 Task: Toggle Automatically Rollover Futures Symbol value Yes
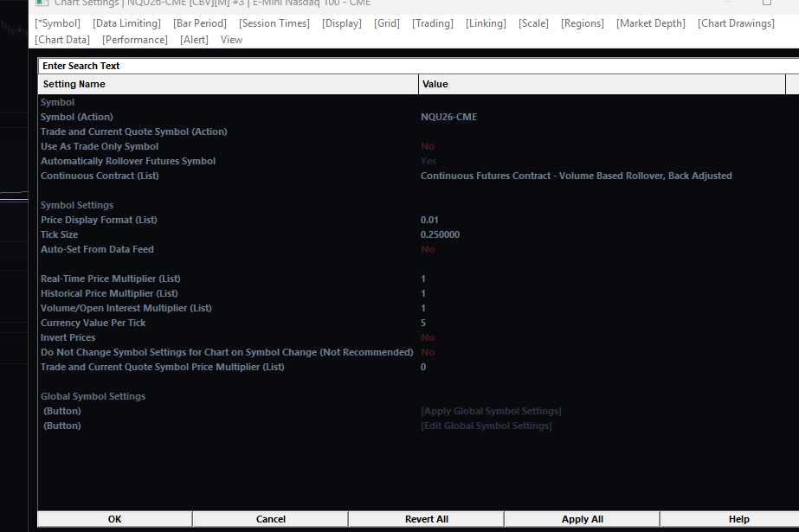(x=428, y=162)
